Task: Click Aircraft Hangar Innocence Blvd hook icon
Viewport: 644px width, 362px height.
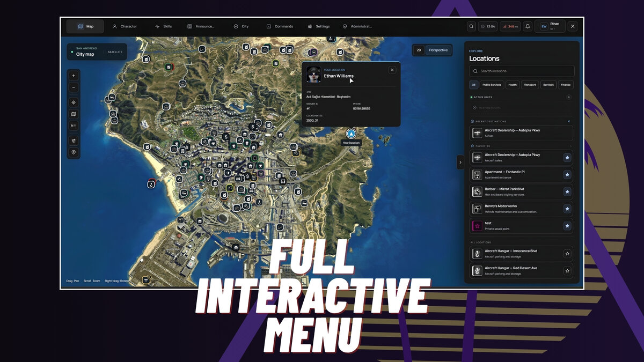Action: [477, 254]
